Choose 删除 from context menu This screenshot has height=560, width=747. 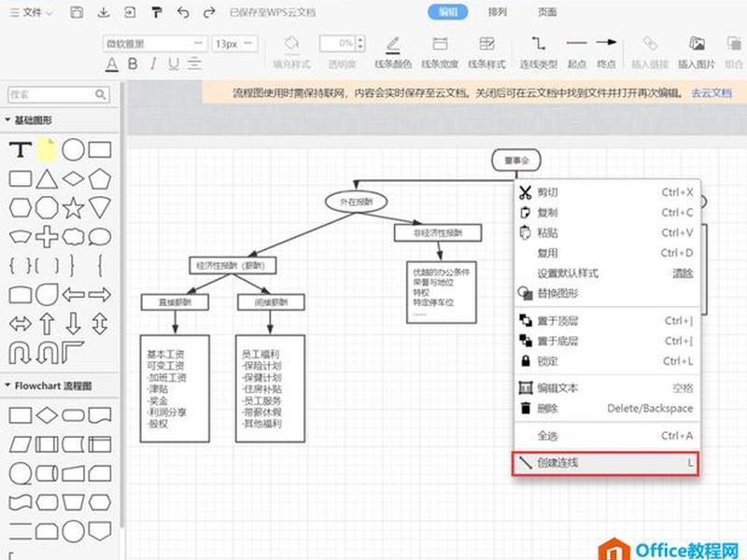click(x=606, y=408)
